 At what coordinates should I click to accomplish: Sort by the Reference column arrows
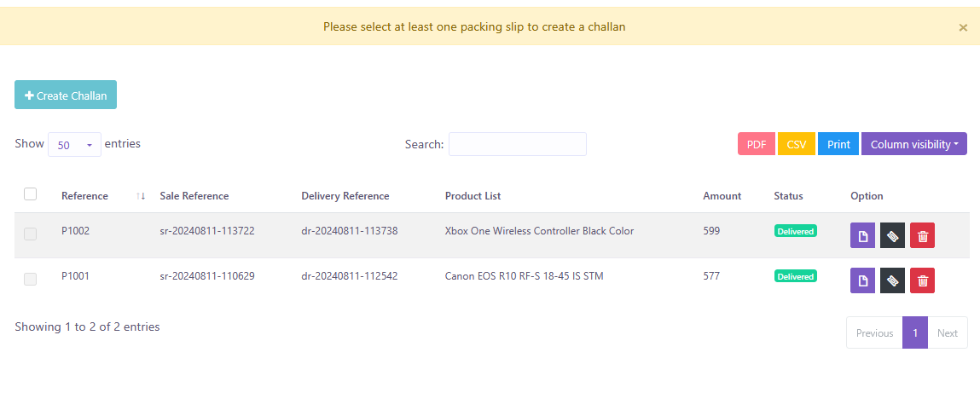pyautogui.click(x=141, y=196)
